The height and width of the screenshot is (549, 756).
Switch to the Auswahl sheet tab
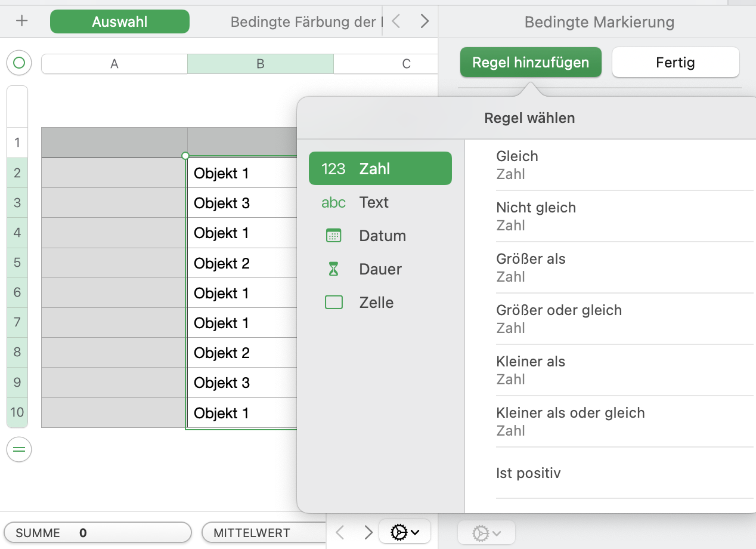click(120, 22)
